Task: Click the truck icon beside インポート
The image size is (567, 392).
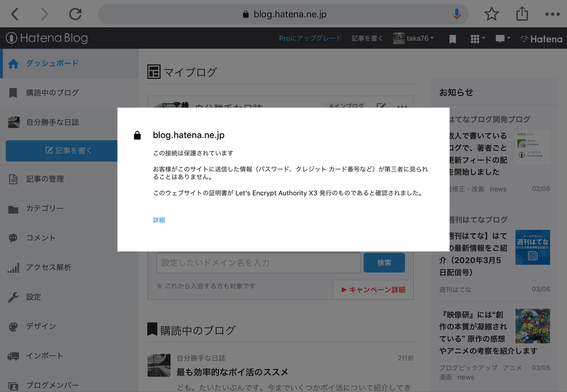Action: (x=13, y=356)
